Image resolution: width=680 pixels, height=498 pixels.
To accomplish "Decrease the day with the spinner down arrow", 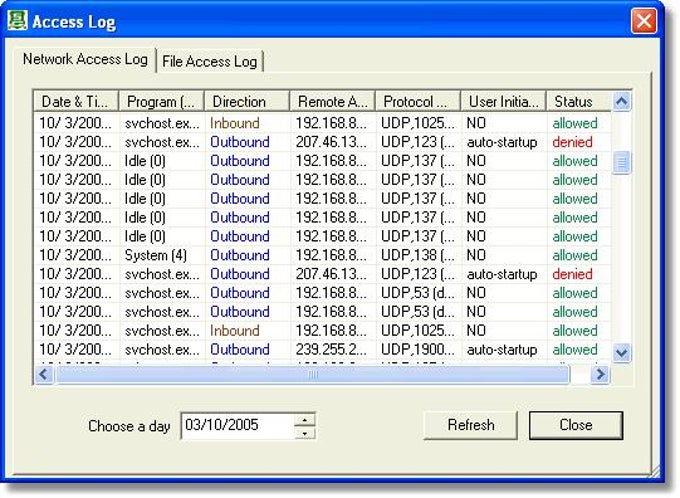I will click(305, 433).
